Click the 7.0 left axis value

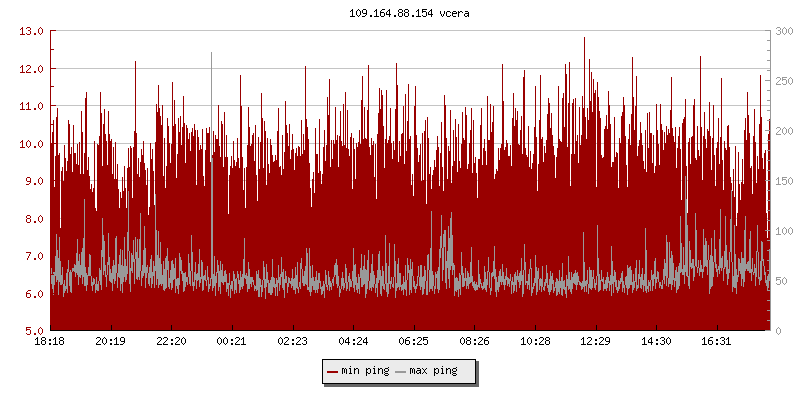(32, 256)
